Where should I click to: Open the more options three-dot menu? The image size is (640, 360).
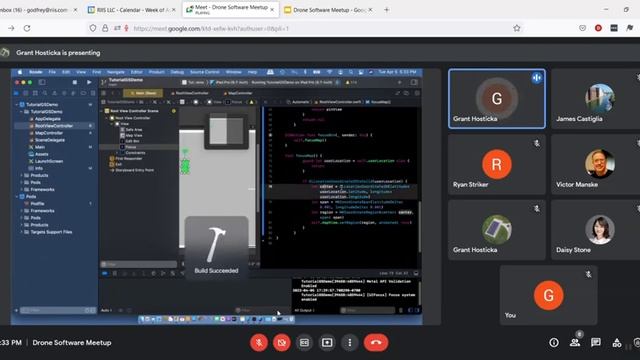[350, 342]
